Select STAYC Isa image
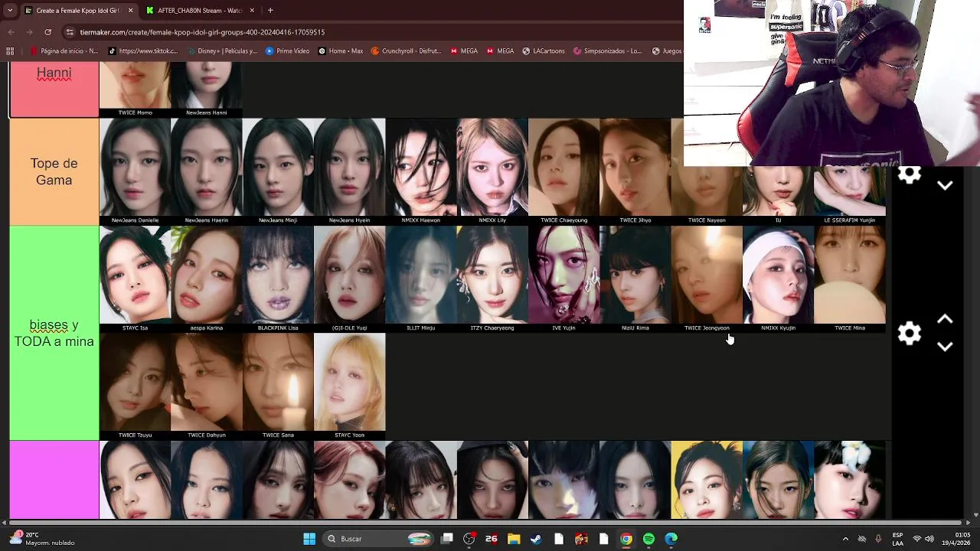The height and width of the screenshot is (551, 980). [135, 279]
